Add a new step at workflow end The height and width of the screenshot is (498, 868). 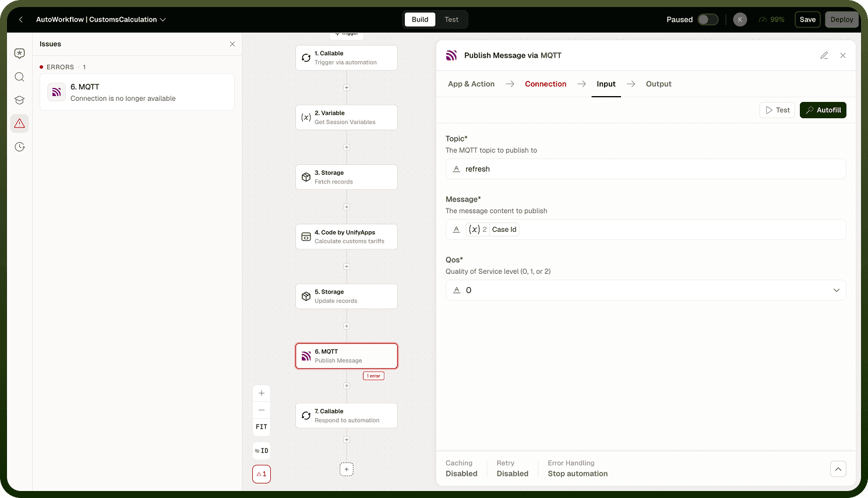(x=347, y=469)
